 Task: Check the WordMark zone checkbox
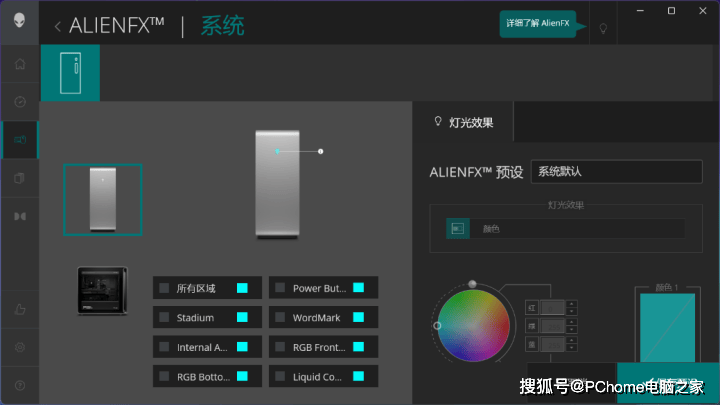280,317
